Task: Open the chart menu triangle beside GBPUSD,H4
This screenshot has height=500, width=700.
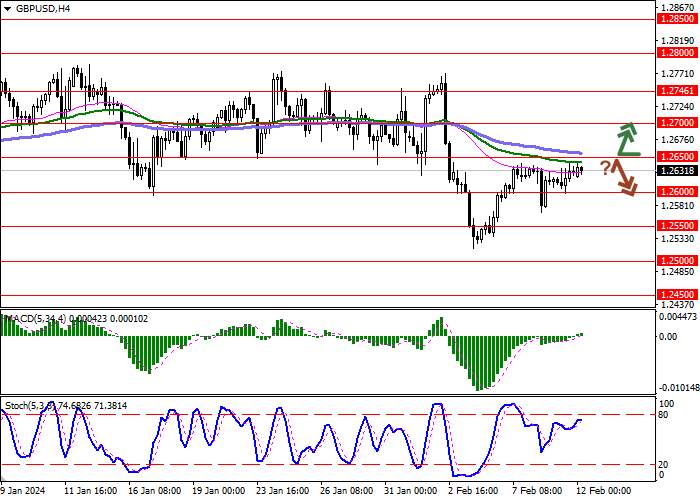Action: [x=7, y=8]
